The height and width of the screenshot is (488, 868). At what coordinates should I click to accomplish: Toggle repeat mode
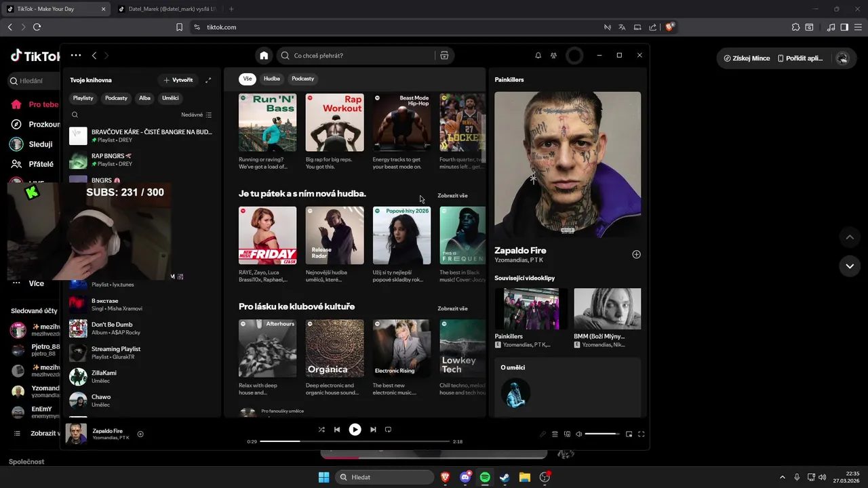click(x=389, y=429)
